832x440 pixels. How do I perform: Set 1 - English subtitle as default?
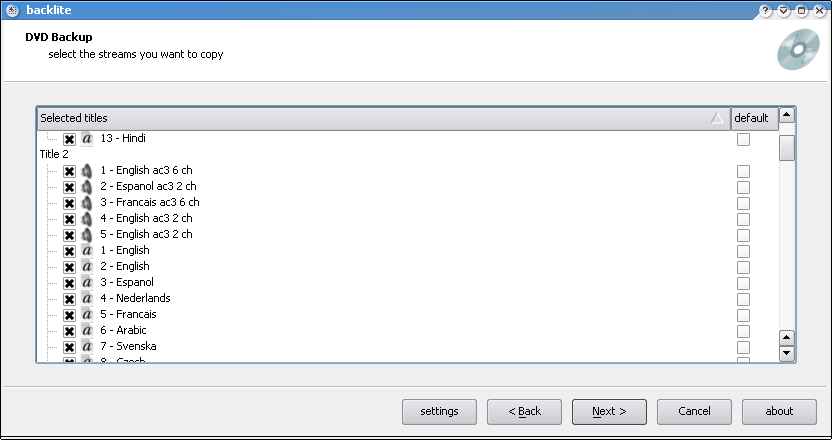pyautogui.click(x=743, y=251)
